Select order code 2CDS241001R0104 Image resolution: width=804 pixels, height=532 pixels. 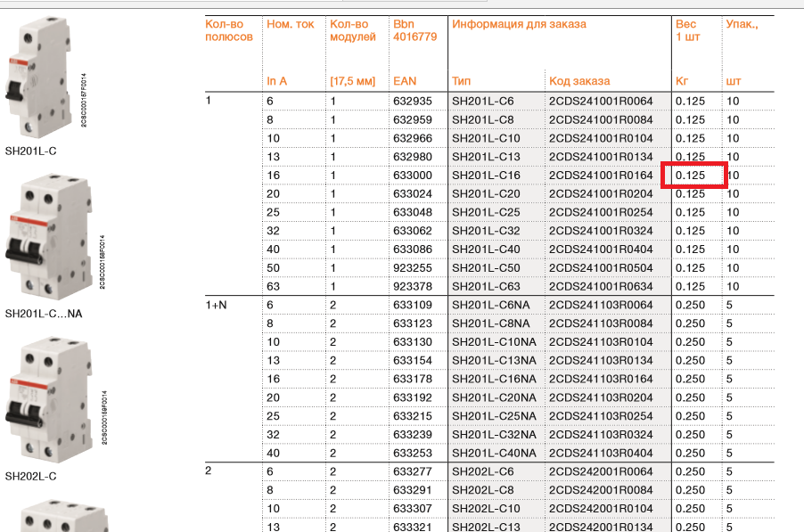[x=601, y=138]
